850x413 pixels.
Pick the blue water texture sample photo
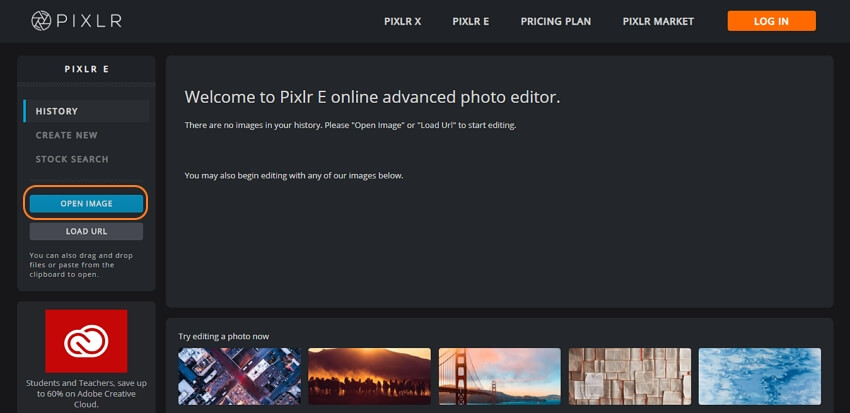pyautogui.click(x=759, y=376)
